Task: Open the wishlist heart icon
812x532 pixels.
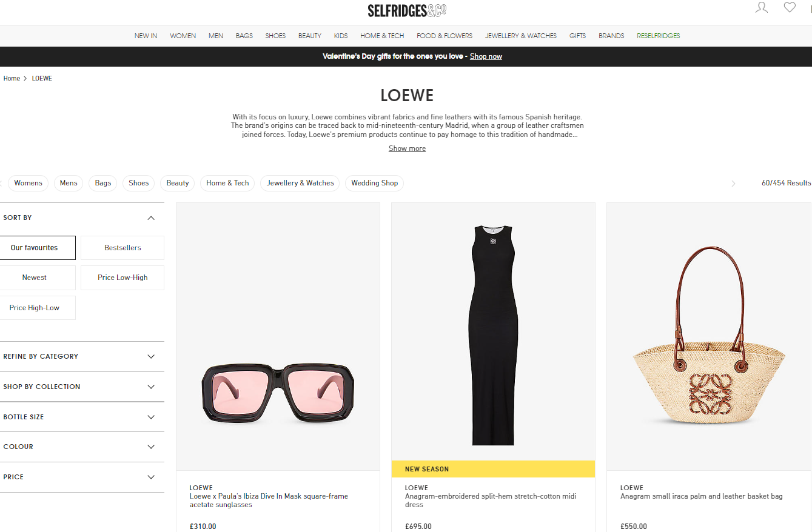Action: [x=790, y=7]
